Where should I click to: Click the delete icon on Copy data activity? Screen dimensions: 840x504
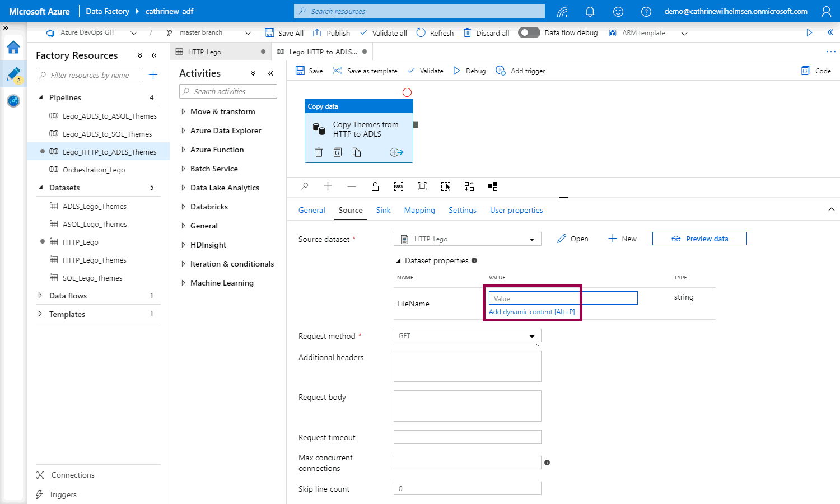tap(319, 152)
